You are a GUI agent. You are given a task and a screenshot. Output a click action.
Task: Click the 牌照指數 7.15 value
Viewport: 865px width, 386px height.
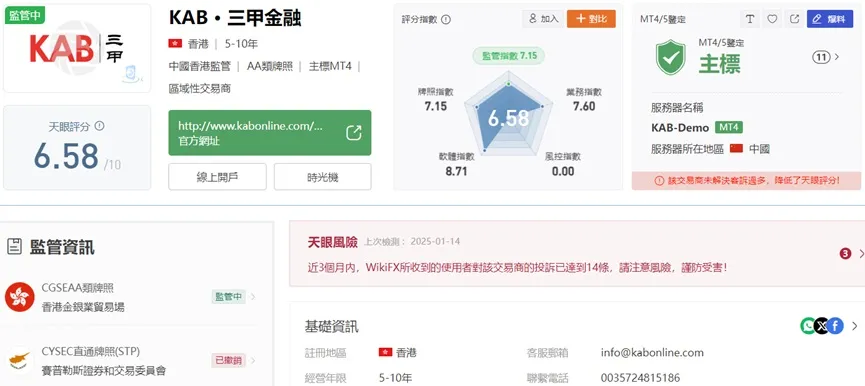[435, 106]
